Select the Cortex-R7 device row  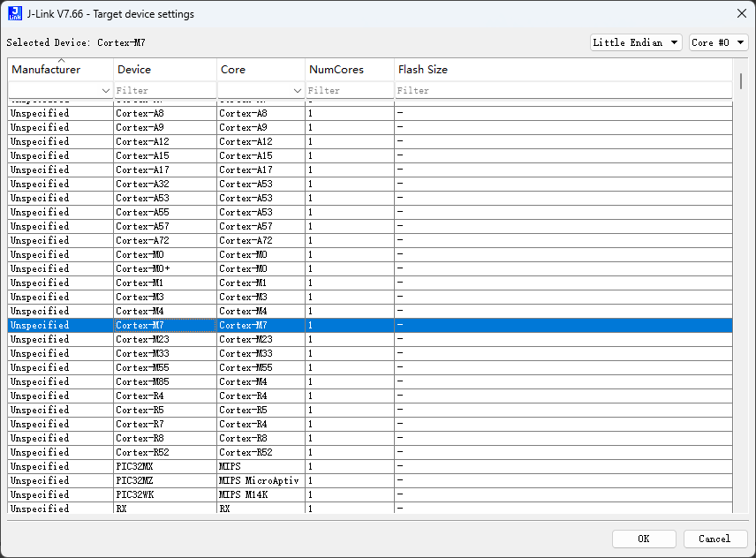[370, 424]
